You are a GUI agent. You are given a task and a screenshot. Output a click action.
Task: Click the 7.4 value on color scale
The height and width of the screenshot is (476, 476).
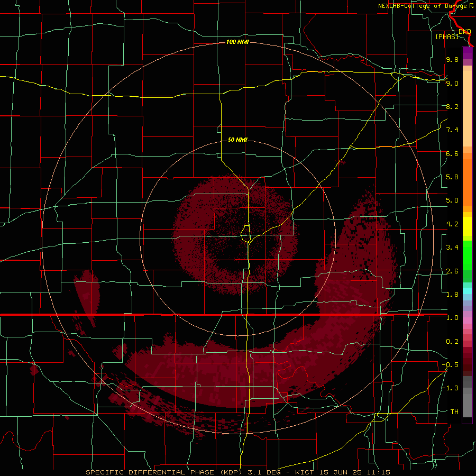(x=452, y=130)
